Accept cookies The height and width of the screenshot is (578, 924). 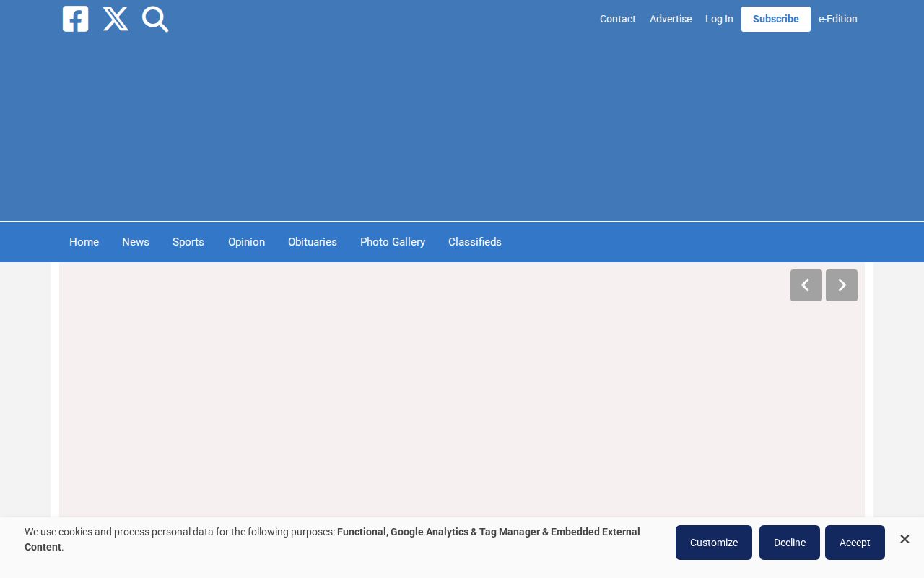pyautogui.click(x=855, y=543)
